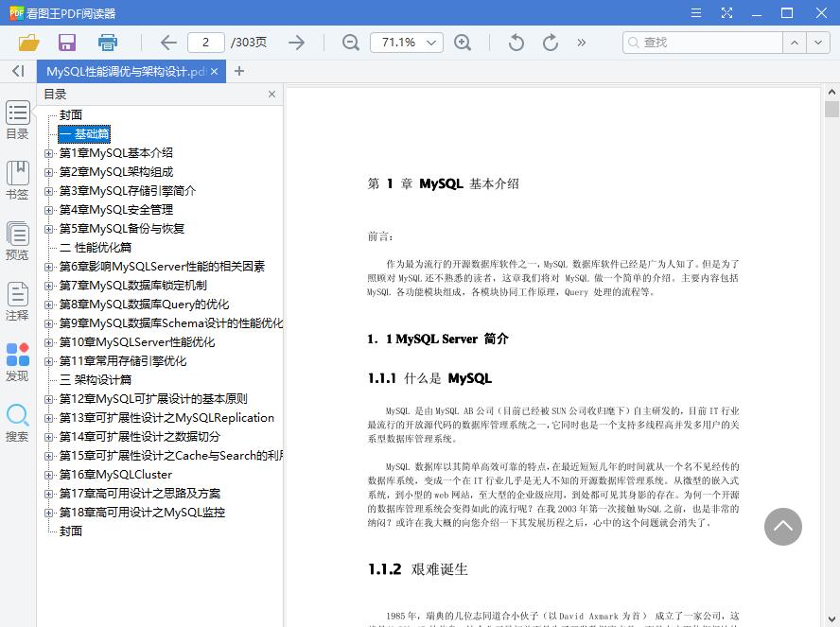
Task: Open 第15章可扩展性设计之Cache与Search entry
Action: (x=171, y=455)
